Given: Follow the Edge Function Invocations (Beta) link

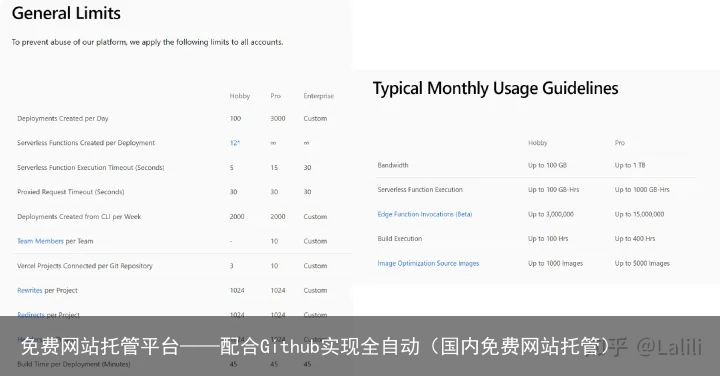Looking at the screenshot, I should click(425, 214).
